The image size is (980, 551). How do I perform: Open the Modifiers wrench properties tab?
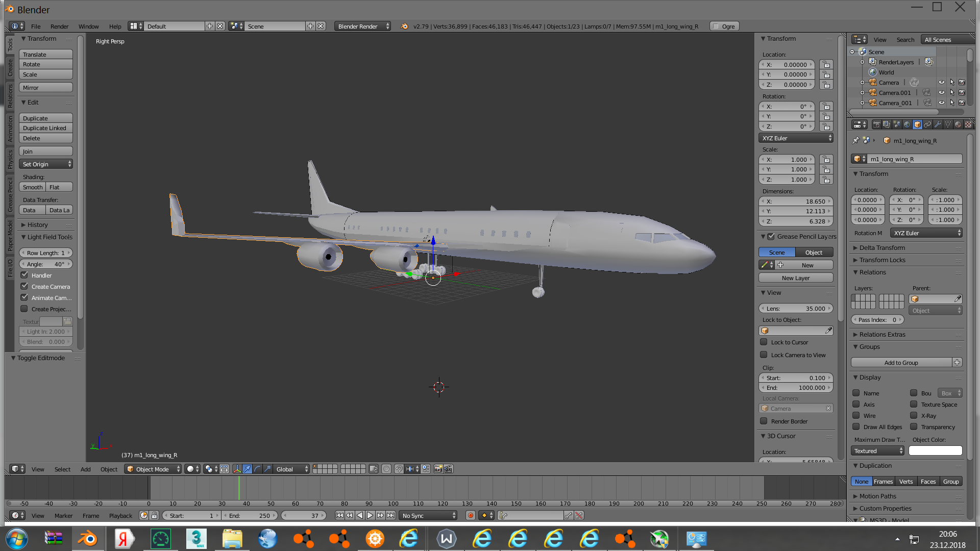(938, 124)
